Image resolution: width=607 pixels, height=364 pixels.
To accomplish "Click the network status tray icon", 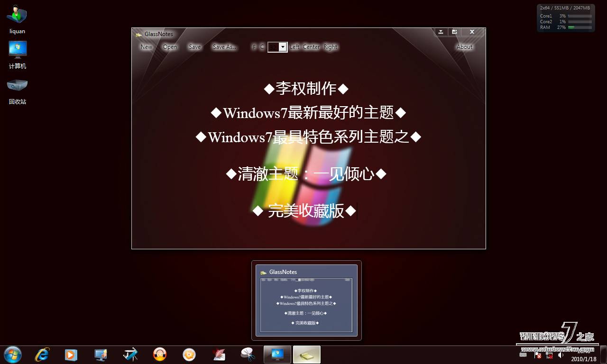I will (x=549, y=355).
